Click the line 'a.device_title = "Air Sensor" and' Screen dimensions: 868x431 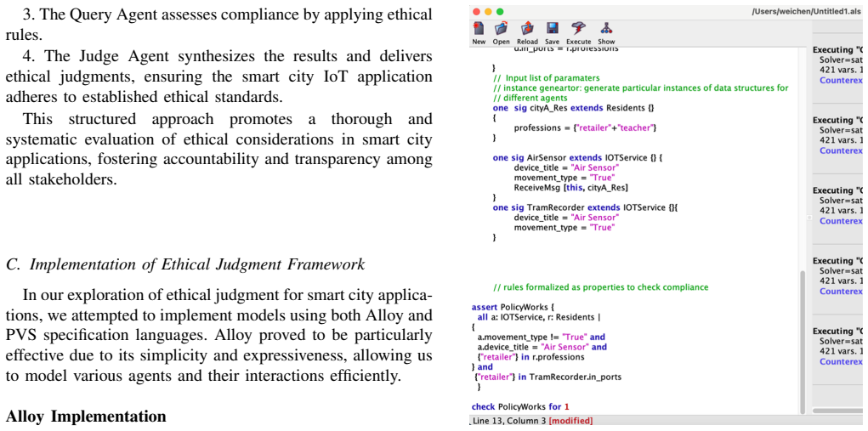click(542, 347)
